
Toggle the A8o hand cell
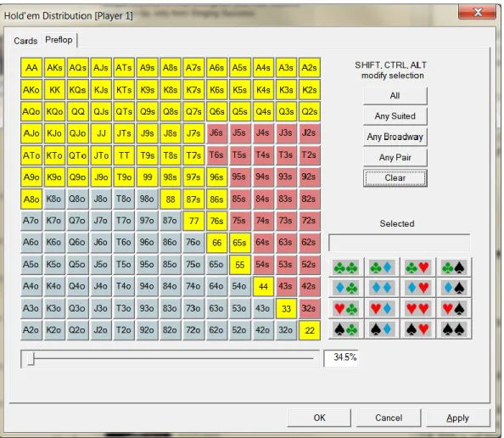[x=31, y=199]
